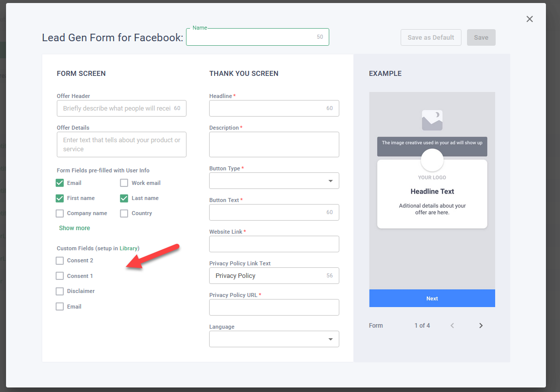This screenshot has height=392, width=560.
Task: Check the Country field
Action: tap(124, 213)
